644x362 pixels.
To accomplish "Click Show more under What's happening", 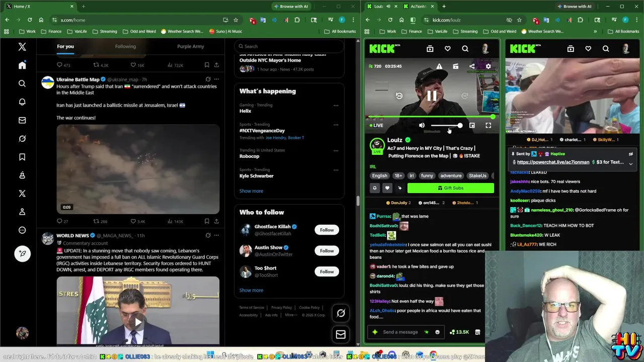I will tap(251, 191).
